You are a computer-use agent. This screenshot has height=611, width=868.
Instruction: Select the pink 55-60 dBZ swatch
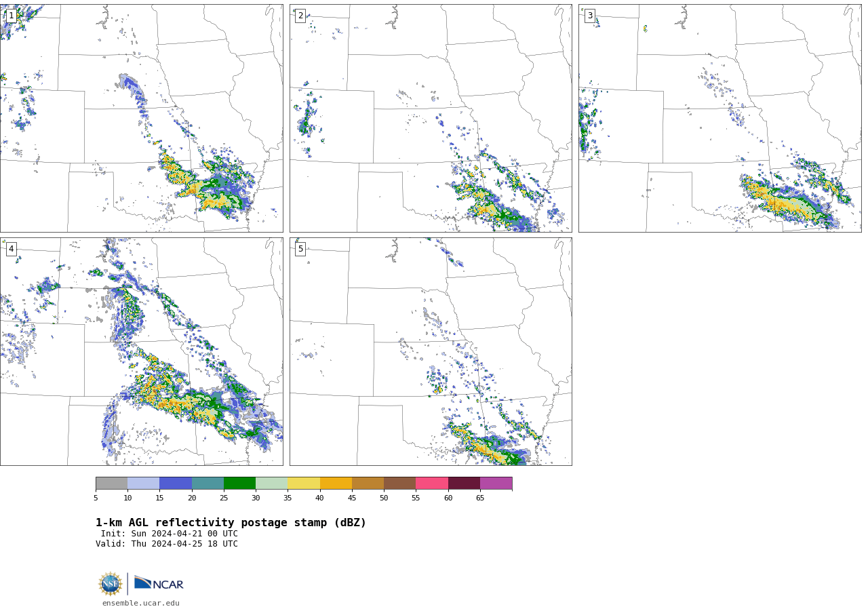coord(432,484)
